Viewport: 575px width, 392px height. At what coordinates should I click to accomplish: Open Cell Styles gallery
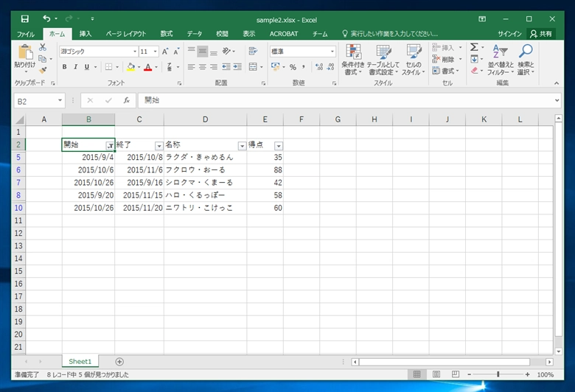(x=414, y=60)
